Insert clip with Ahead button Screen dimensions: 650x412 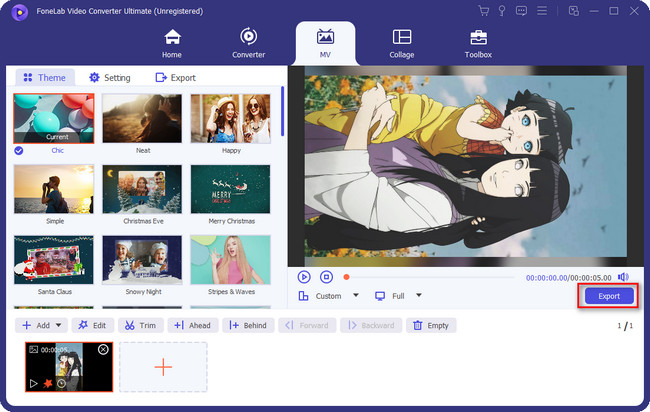[x=193, y=325]
